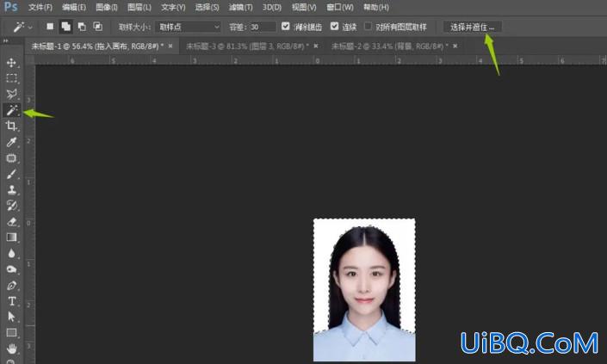607x364 pixels.
Task: Click the portrait photo on canvas
Action: click(364, 290)
